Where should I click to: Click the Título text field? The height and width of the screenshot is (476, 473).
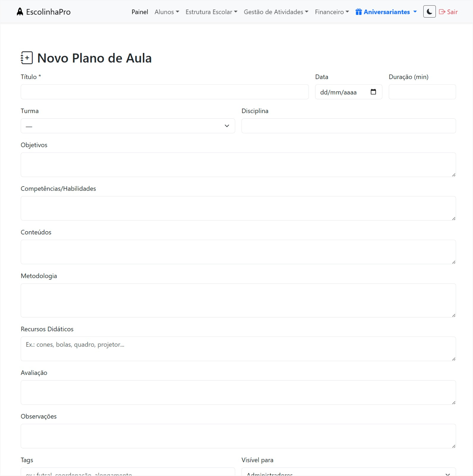pos(164,92)
